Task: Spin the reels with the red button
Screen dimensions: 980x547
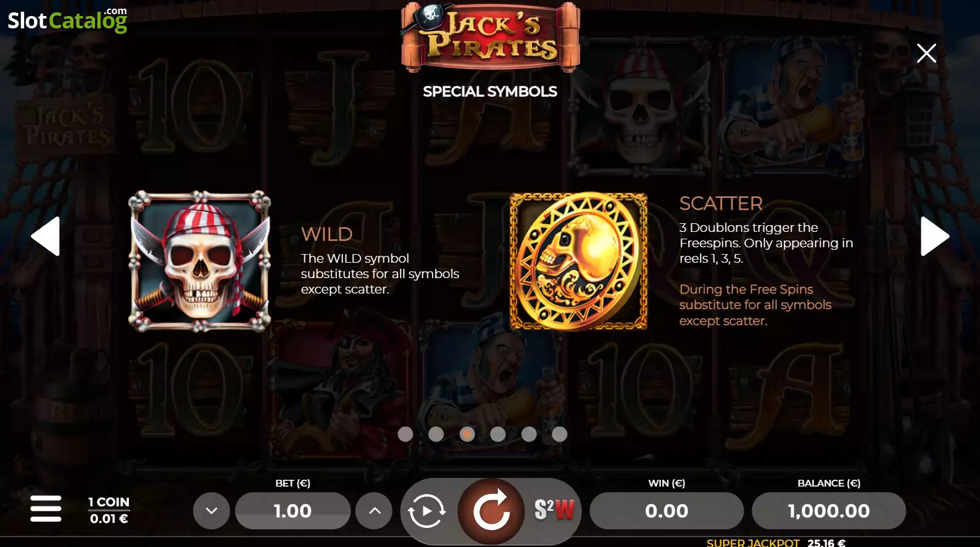Action: [x=491, y=511]
